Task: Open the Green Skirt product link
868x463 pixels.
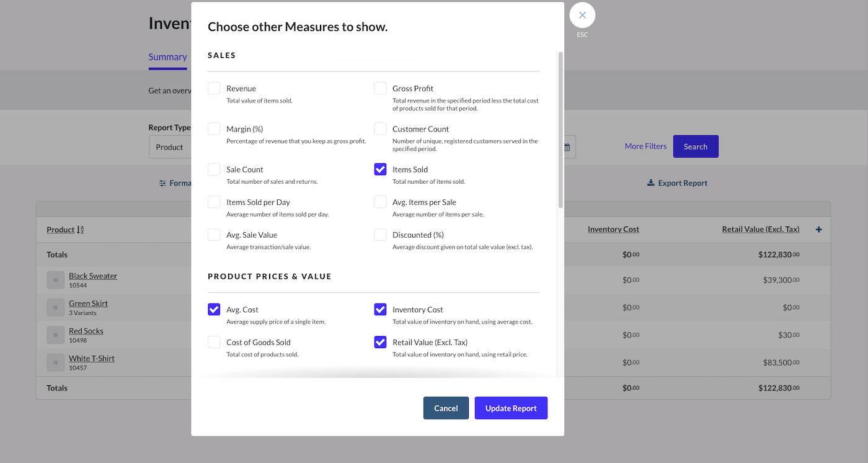Action: (88, 303)
